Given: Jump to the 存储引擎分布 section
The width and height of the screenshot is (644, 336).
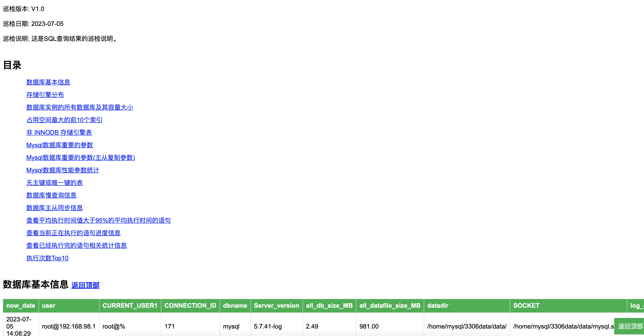Looking at the screenshot, I should point(45,95).
